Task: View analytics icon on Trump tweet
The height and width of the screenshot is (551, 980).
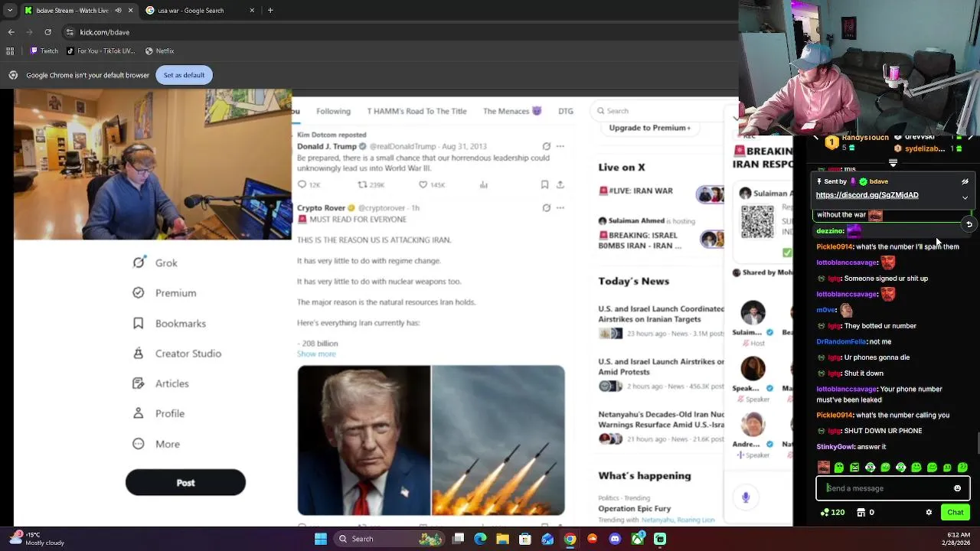Action: 483,184
